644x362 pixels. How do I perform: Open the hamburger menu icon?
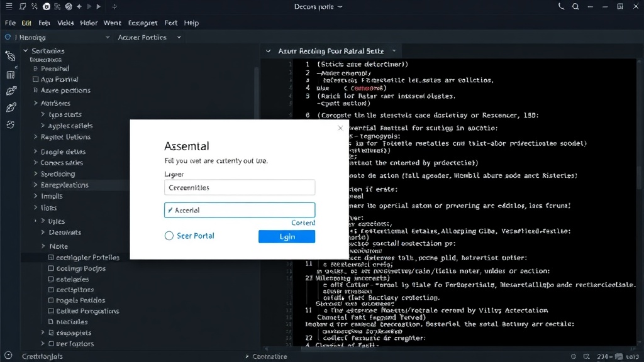click(x=9, y=6)
